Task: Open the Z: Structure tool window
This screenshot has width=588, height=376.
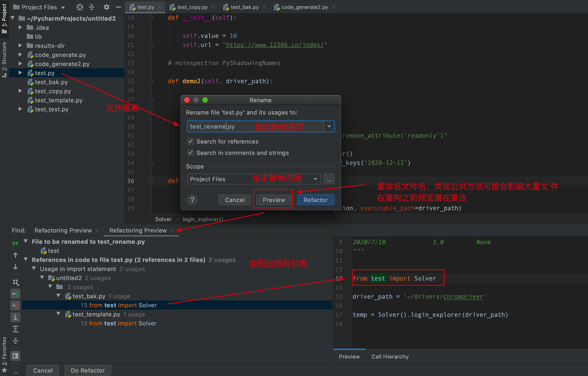Action: pos(4,60)
